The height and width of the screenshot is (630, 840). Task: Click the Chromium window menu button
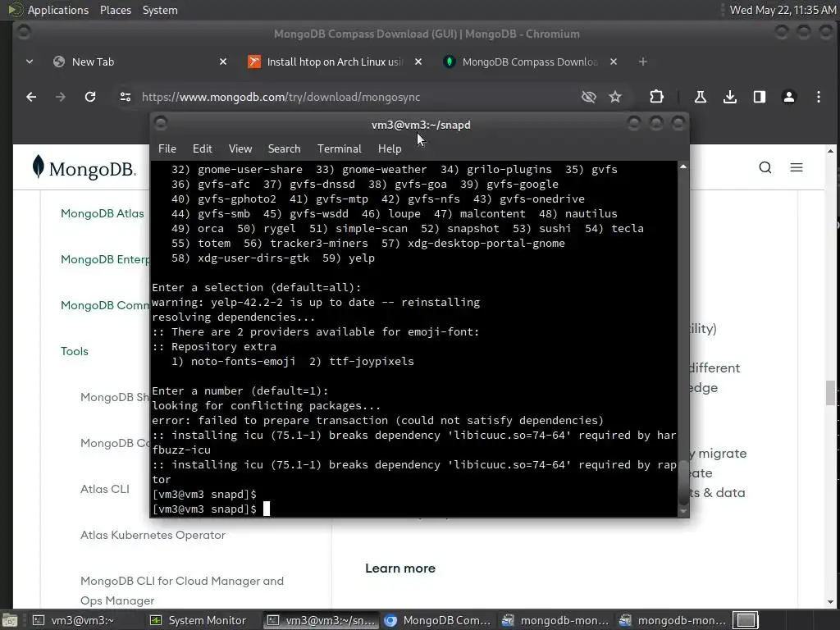point(24,32)
